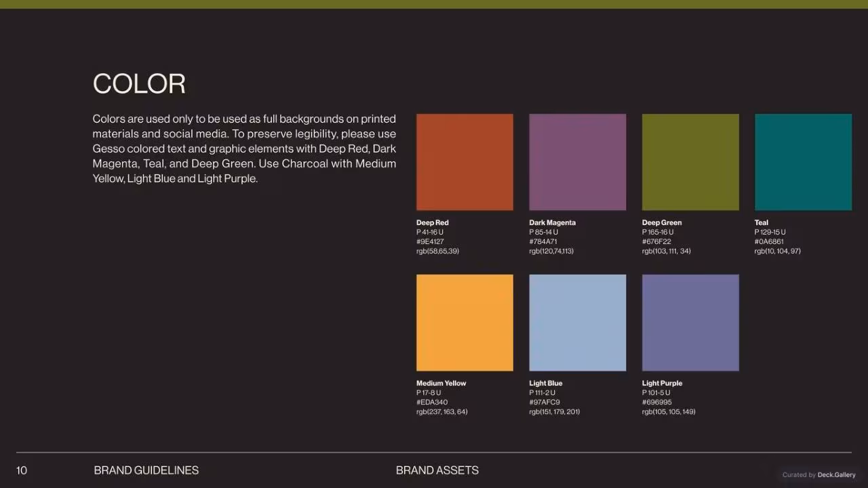The image size is (868, 488).
Task: Click the "Medium Yellow" name label
Action: [x=441, y=383]
